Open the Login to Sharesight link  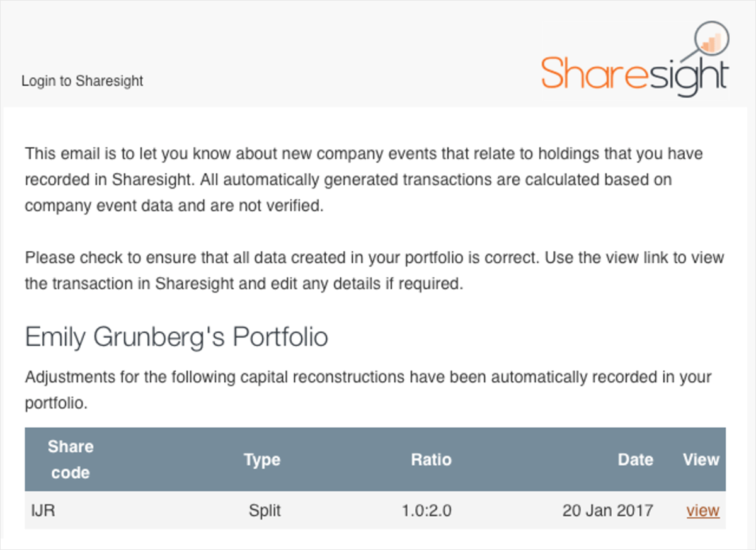[x=82, y=81]
